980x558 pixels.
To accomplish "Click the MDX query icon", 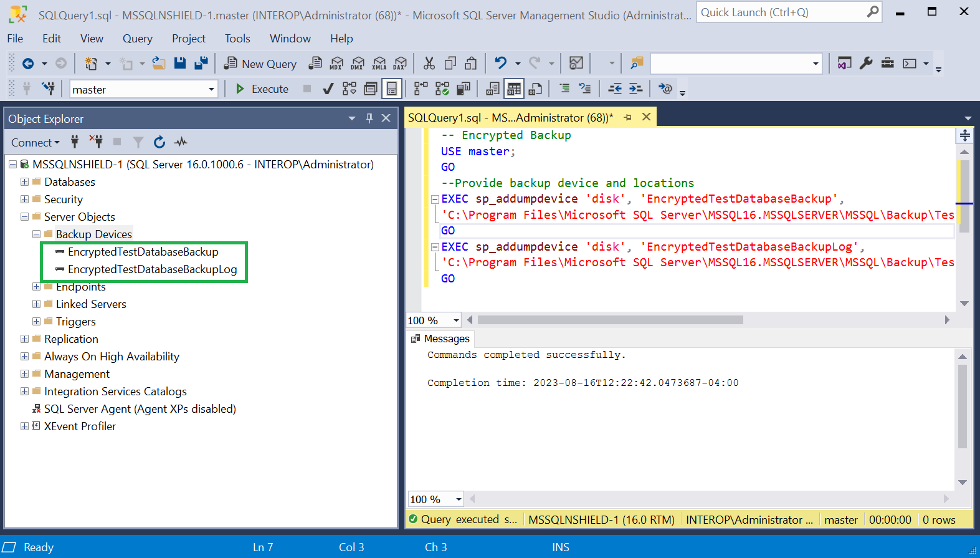I will (x=336, y=63).
